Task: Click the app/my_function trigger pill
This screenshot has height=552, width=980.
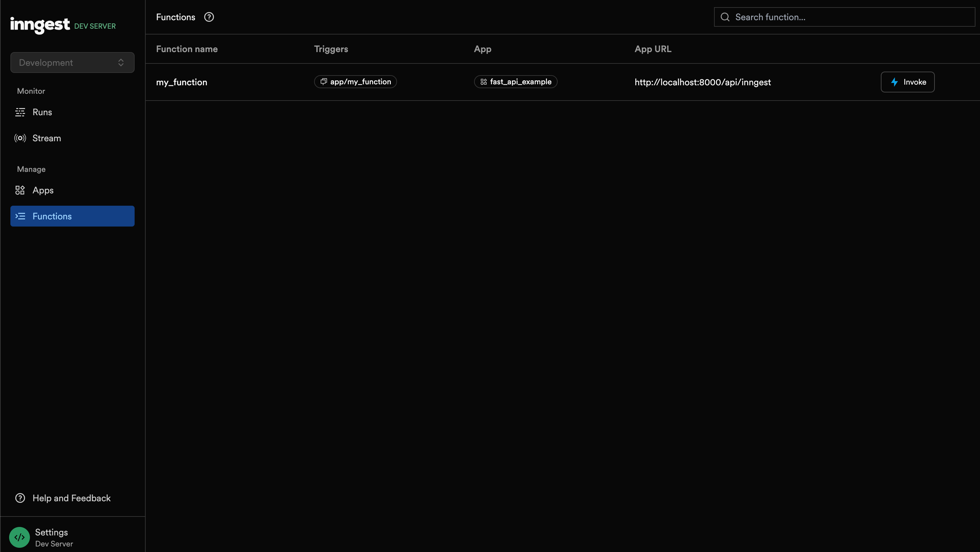Action: [x=355, y=82]
